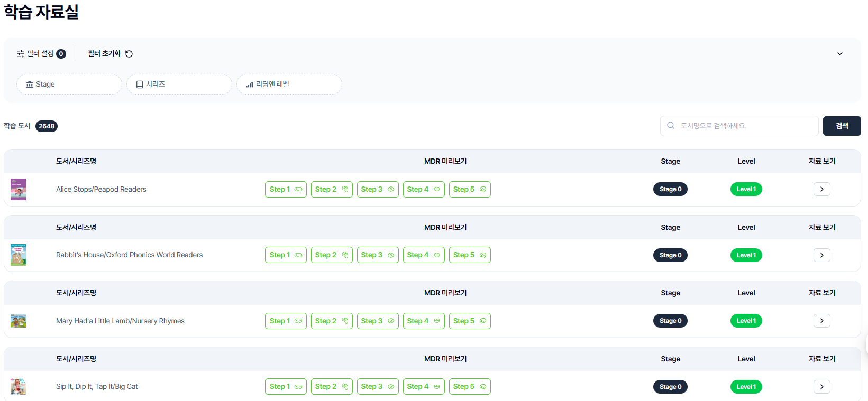Click the 검색 search button
Image resolution: width=868 pixels, height=401 pixels.
(x=842, y=126)
